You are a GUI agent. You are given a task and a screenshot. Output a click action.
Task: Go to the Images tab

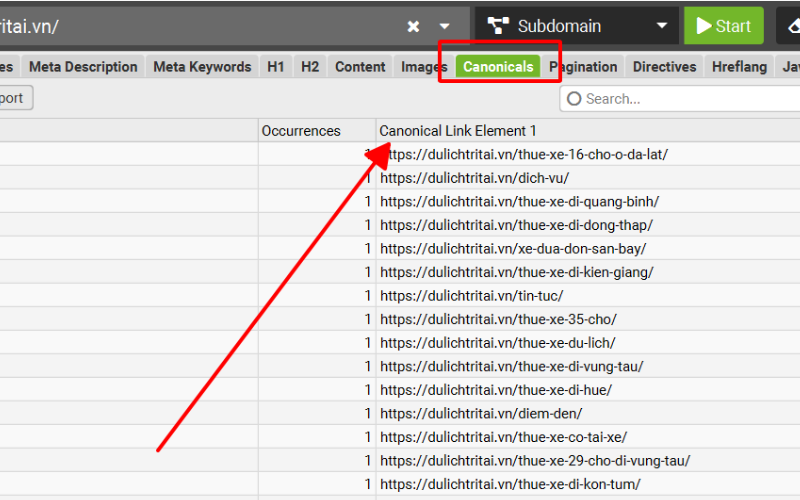(x=423, y=67)
